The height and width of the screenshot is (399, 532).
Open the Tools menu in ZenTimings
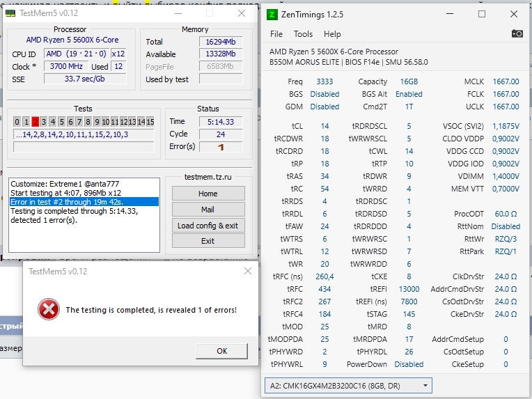click(303, 34)
